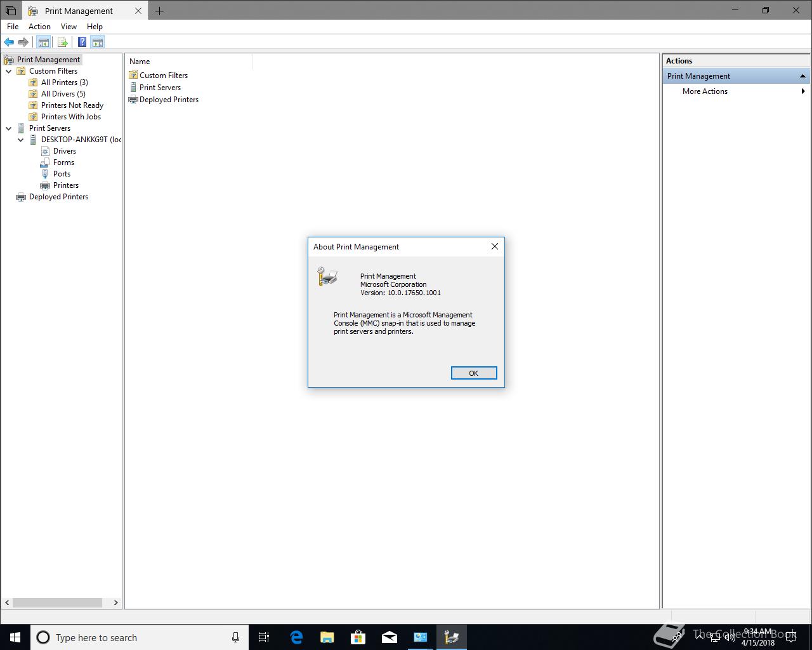Screen dimensions: 812x650
Task: Open Task View from the taskbar
Action: pos(264,637)
